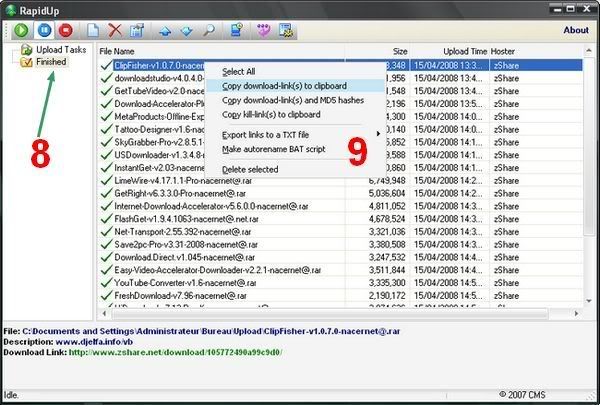The width and height of the screenshot is (600, 405).
Task: Click the green checkmark beside InstantGet-v2.03
Action: point(106,168)
